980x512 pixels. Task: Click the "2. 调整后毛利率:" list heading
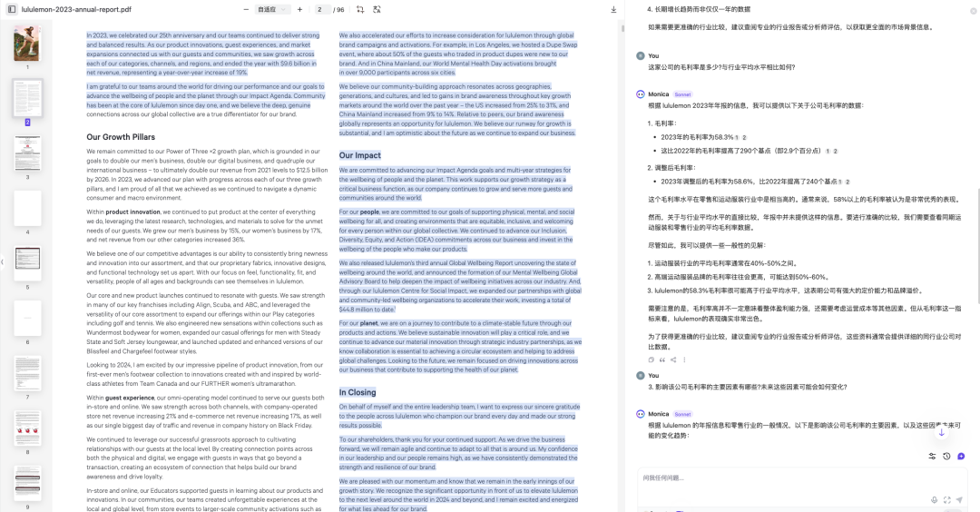coord(671,168)
